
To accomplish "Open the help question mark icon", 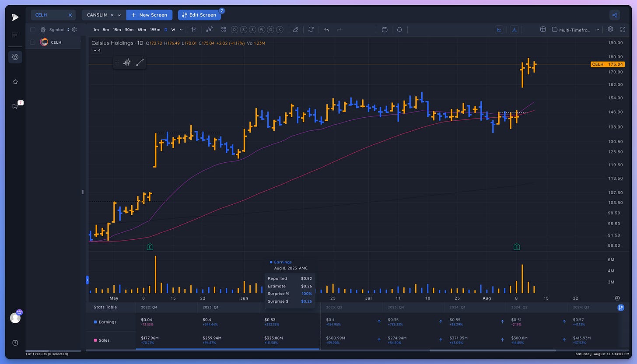I will click(x=15, y=343).
